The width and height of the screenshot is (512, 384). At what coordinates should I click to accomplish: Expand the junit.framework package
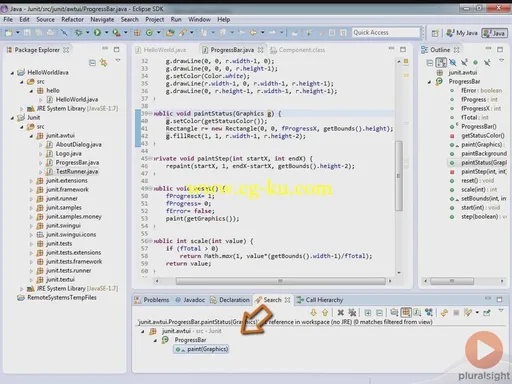pyautogui.click(x=31, y=190)
